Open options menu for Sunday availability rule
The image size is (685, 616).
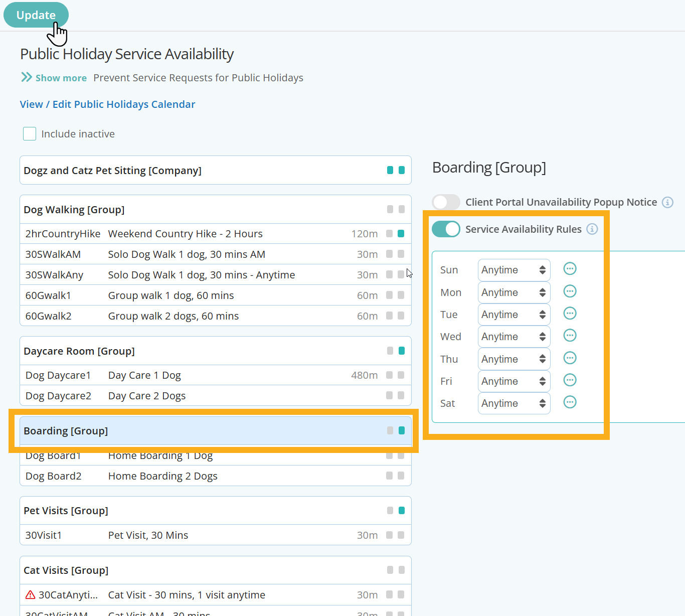click(x=570, y=268)
